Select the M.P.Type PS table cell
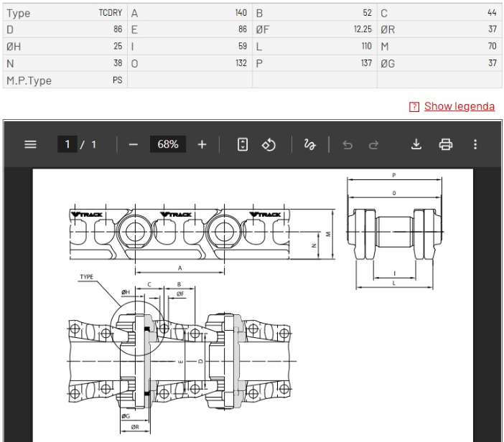 click(x=65, y=80)
